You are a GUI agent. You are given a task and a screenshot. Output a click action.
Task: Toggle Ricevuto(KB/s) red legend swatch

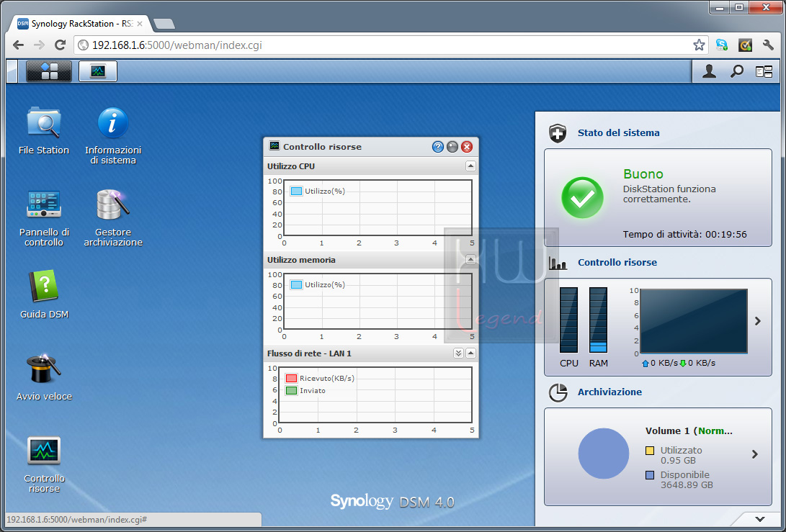(291, 378)
